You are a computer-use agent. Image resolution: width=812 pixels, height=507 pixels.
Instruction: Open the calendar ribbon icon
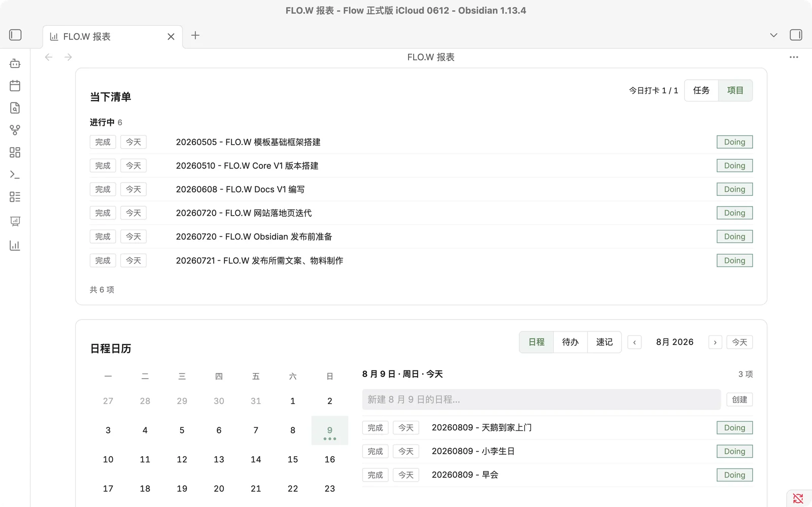coord(15,86)
